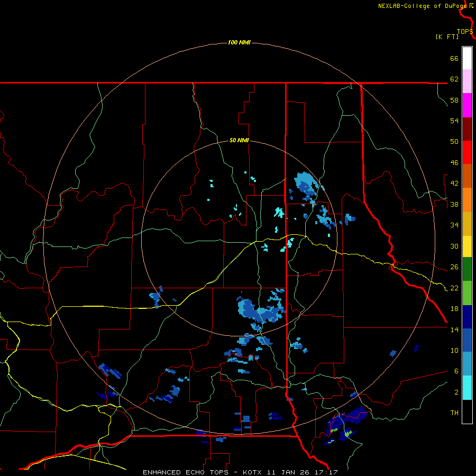Click the dark orange 46 kft legend swatch
Viewport: 476px width, 476px height.
coord(467,176)
